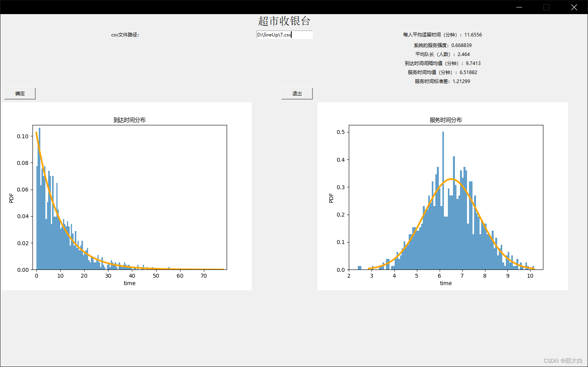The width and height of the screenshot is (588, 367).
Task: Click the time axis label under service chart
Action: [446, 283]
